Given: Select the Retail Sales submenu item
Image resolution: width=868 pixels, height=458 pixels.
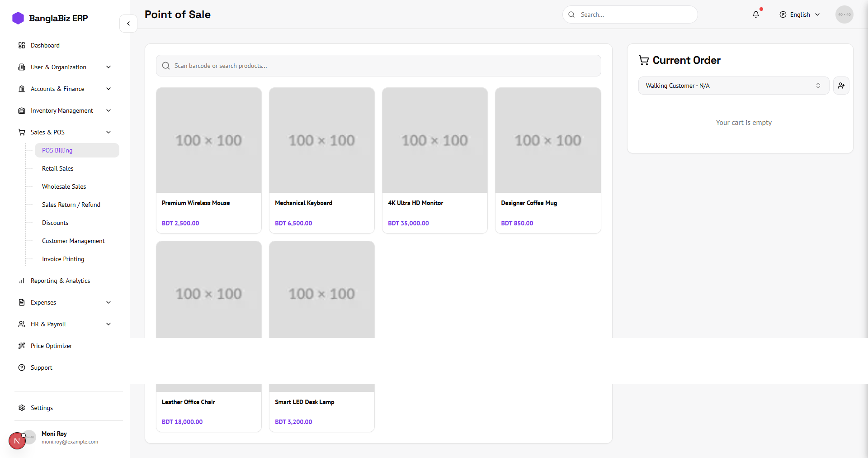Looking at the screenshot, I should 57,168.
